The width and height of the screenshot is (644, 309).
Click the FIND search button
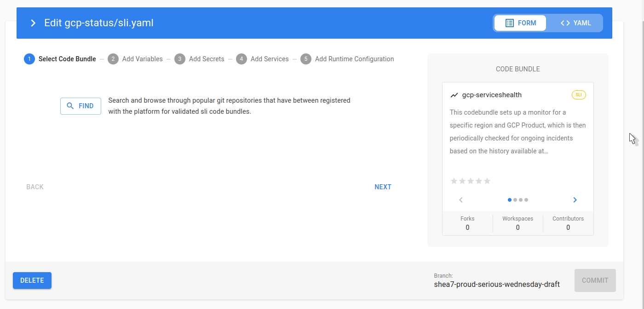point(80,106)
